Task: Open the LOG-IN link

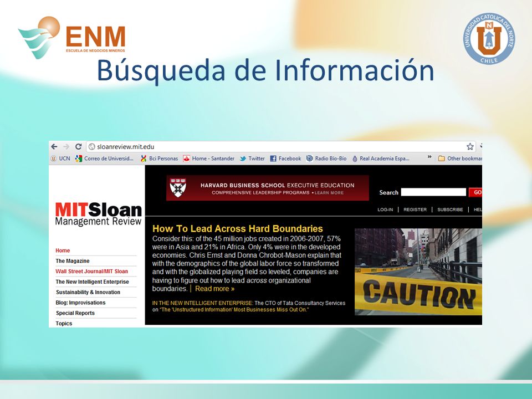Action: [x=385, y=209]
